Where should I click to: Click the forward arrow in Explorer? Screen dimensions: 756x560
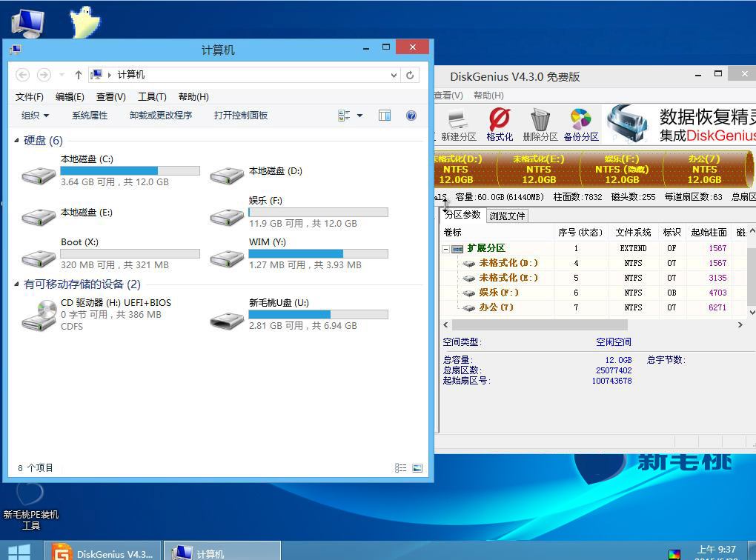[44, 75]
